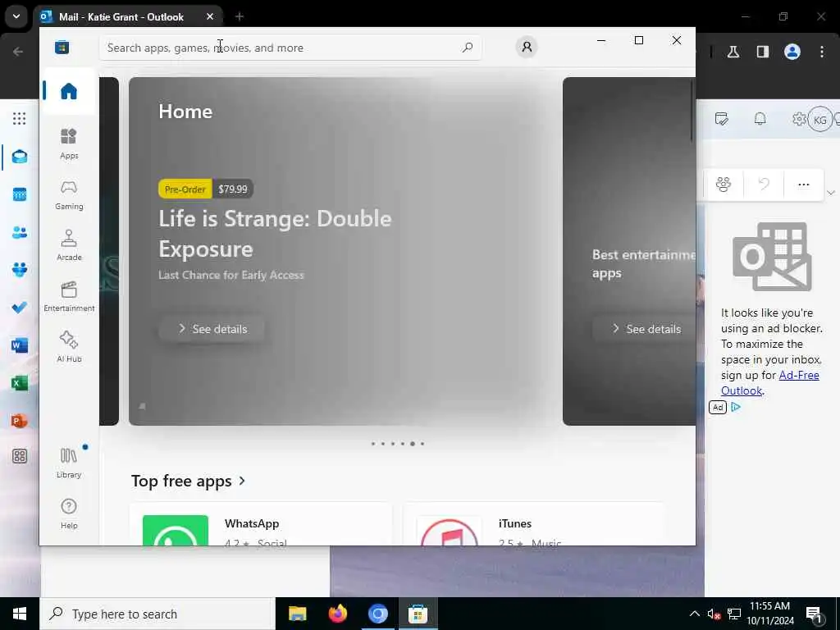Open Mail in the Outlook sidebar

[20, 157]
